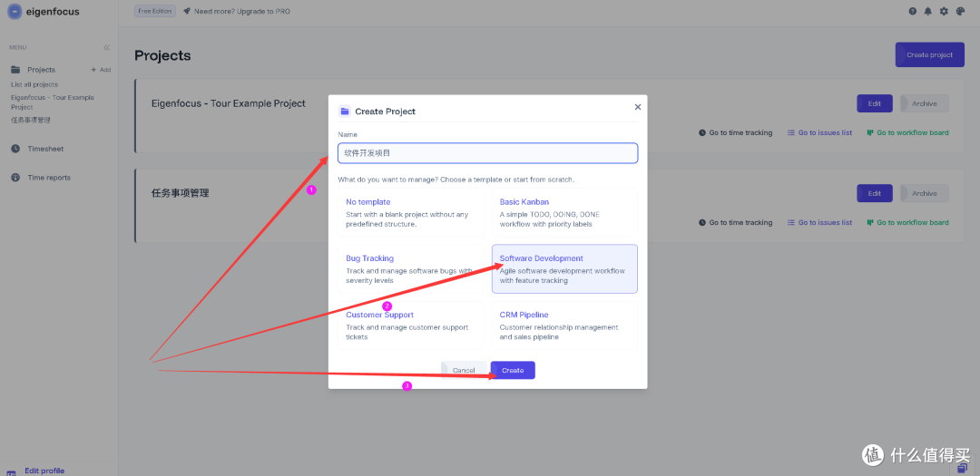Open List all projects in sidebar

point(34,84)
